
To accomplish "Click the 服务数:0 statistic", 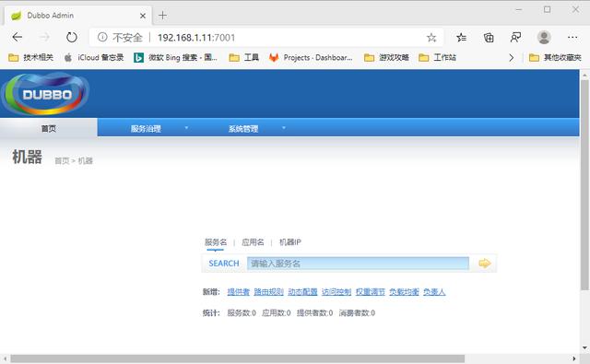I will [242, 313].
